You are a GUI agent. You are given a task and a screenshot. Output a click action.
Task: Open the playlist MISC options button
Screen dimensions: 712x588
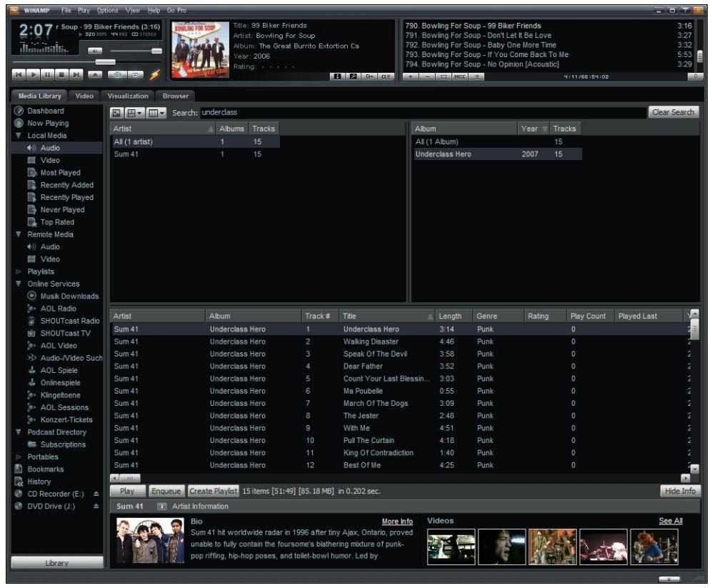461,76
